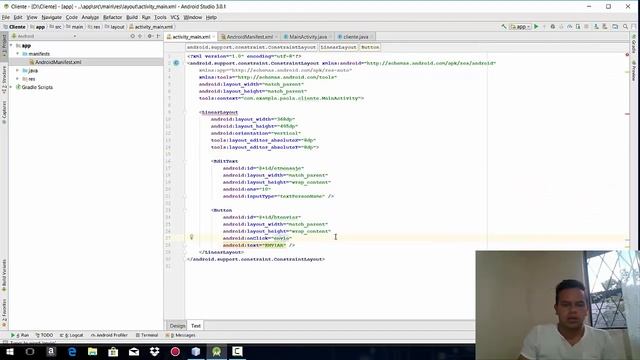Select AndroidManifest.xml in project tree
The image size is (640, 360).
coord(58,62)
